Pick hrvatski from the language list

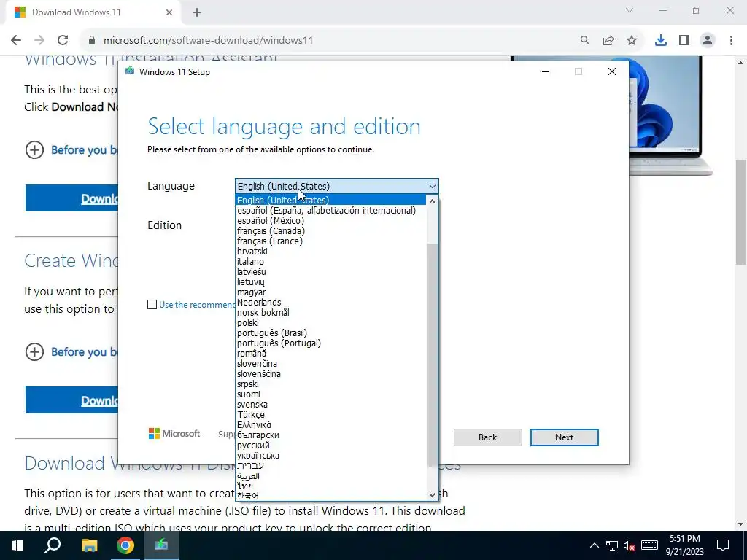[330, 251]
